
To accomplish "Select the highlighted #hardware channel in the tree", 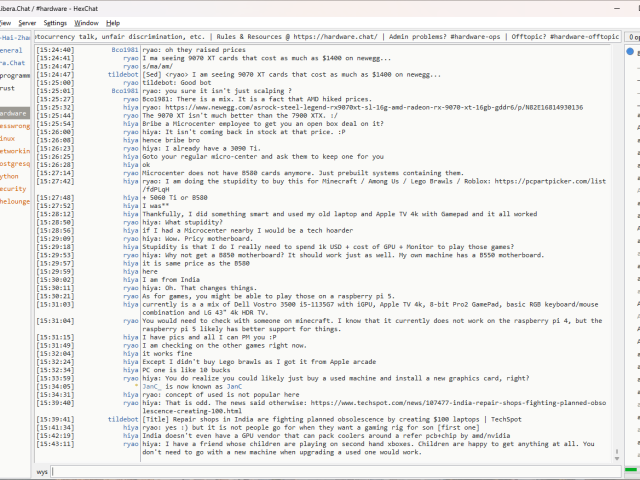I will point(14,113).
